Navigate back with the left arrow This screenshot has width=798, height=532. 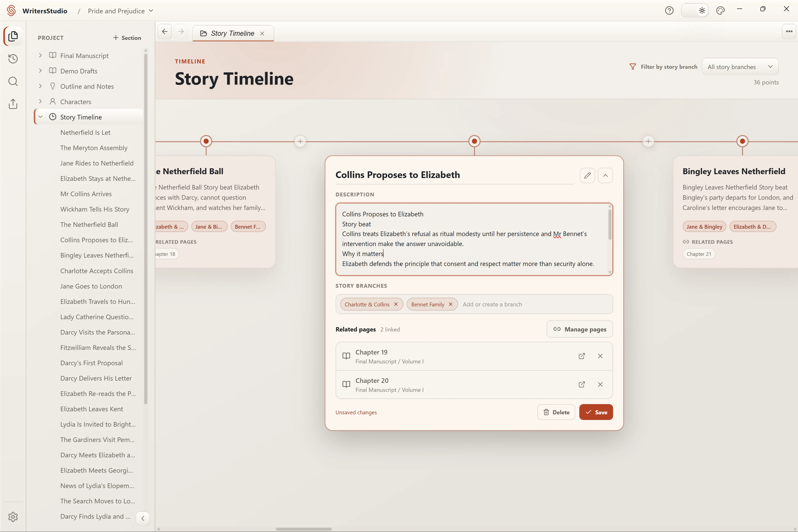[164, 31]
